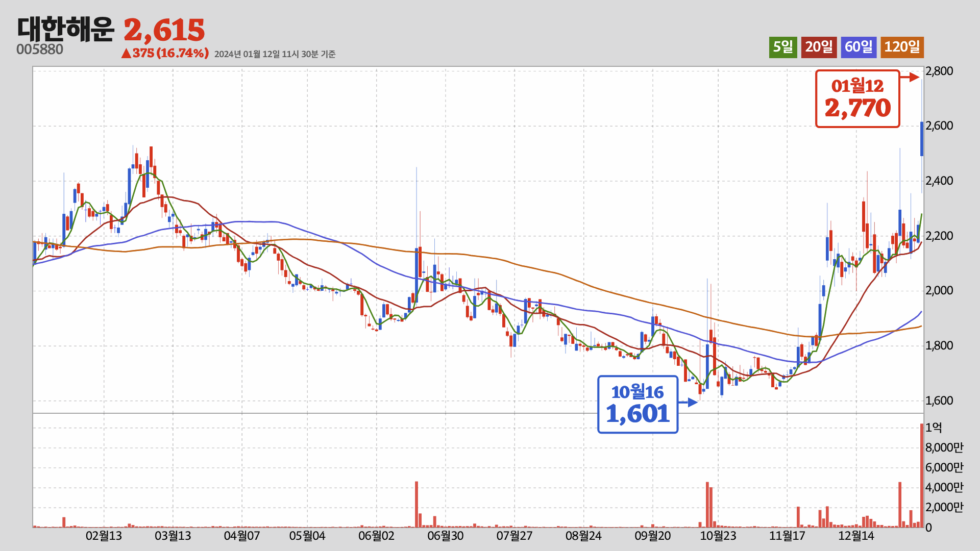Click the 2,200 price axis label
Image resolution: width=980 pixels, height=551 pixels.
(x=939, y=236)
